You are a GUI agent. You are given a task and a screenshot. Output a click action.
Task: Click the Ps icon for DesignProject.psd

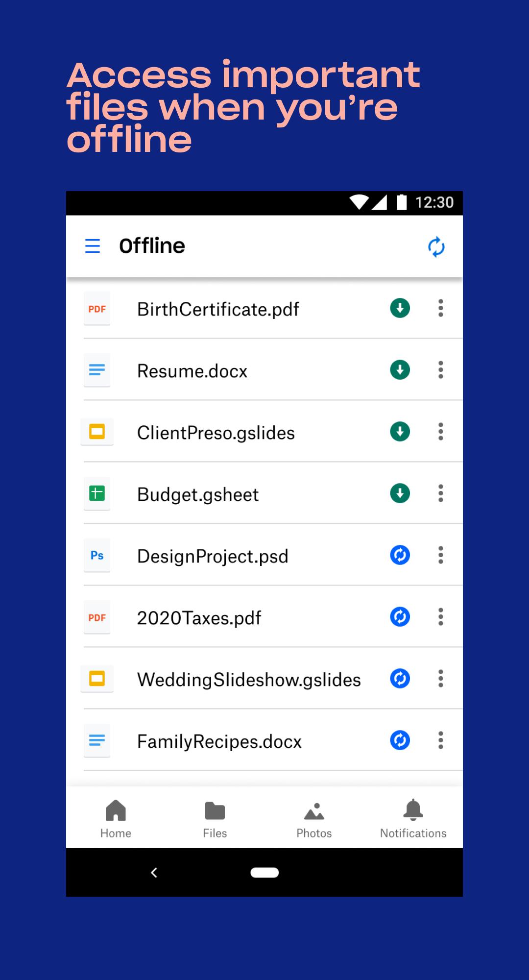click(97, 556)
